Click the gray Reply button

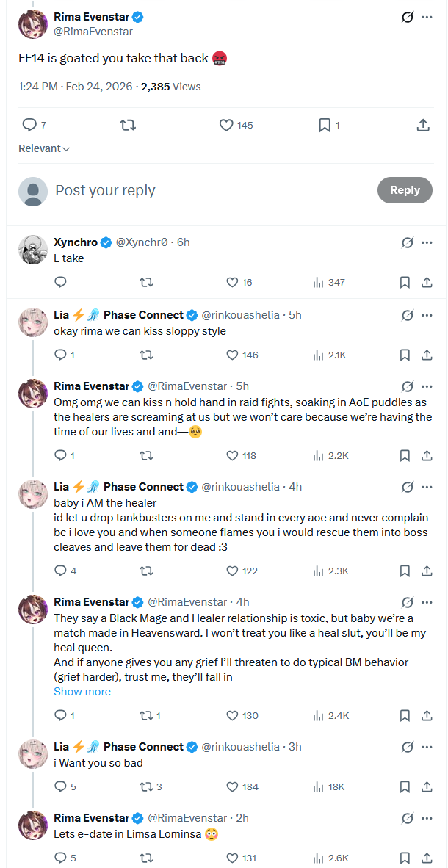point(405,190)
